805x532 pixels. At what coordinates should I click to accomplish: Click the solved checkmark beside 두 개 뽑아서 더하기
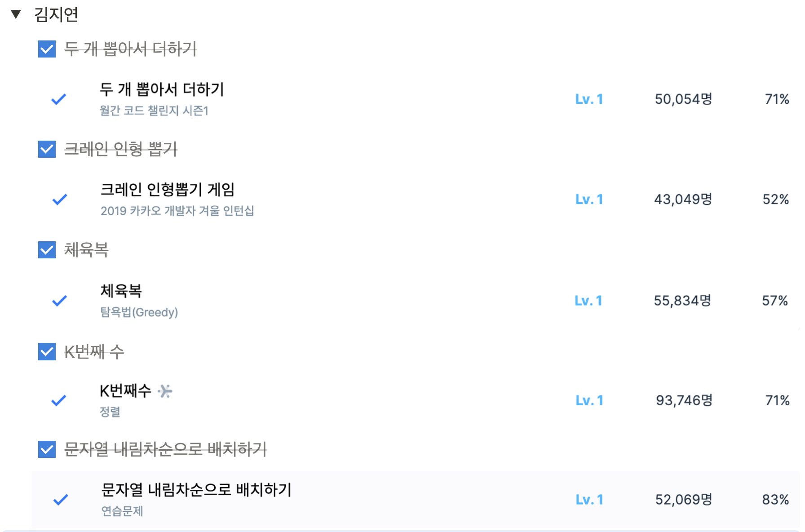(x=59, y=99)
